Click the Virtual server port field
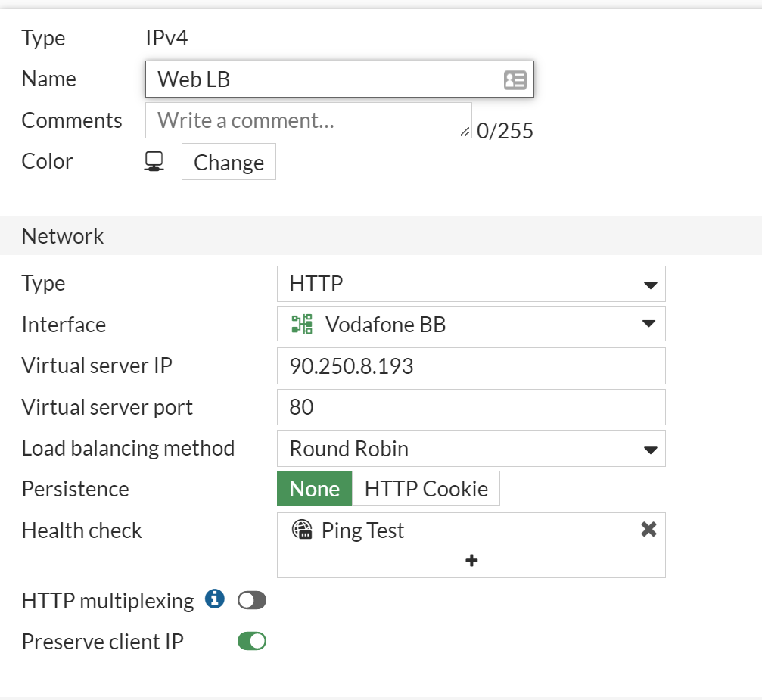This screenshot has width=762, height=700. (471, 406)
